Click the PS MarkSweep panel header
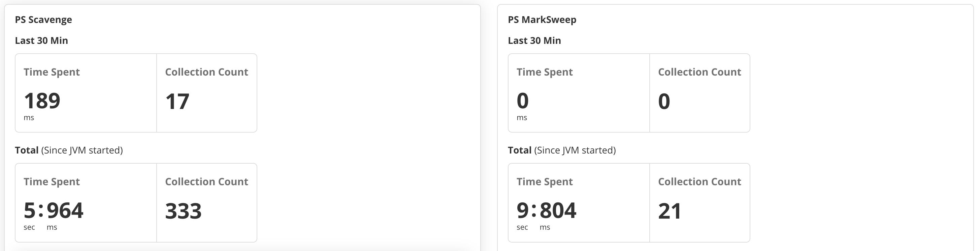 (542, 20)
